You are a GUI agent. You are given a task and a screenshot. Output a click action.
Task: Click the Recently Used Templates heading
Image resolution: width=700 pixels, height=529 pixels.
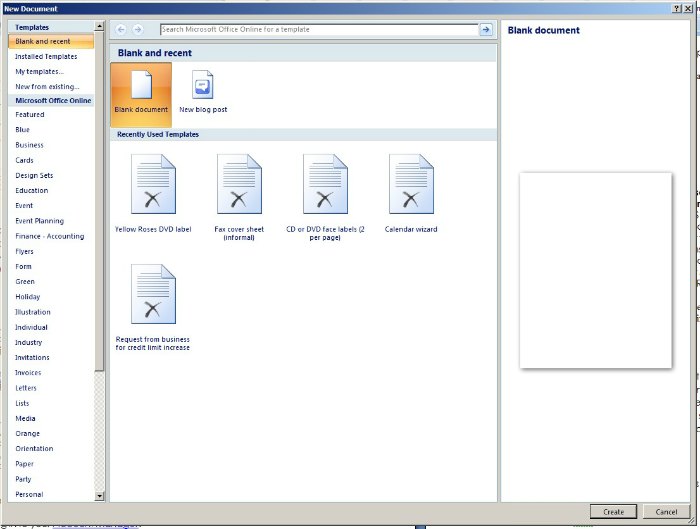(x=158, y=134)
